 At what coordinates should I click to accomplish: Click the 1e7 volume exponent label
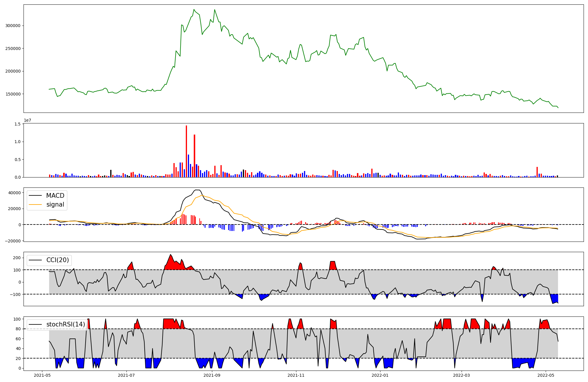pyautogui.click(x=27, y=120)
